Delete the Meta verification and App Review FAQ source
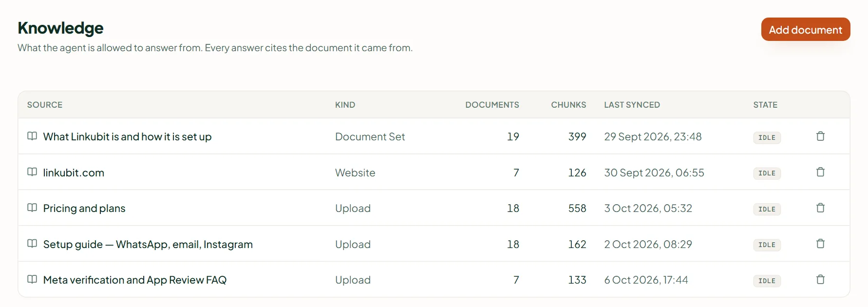 click(820, 279)
